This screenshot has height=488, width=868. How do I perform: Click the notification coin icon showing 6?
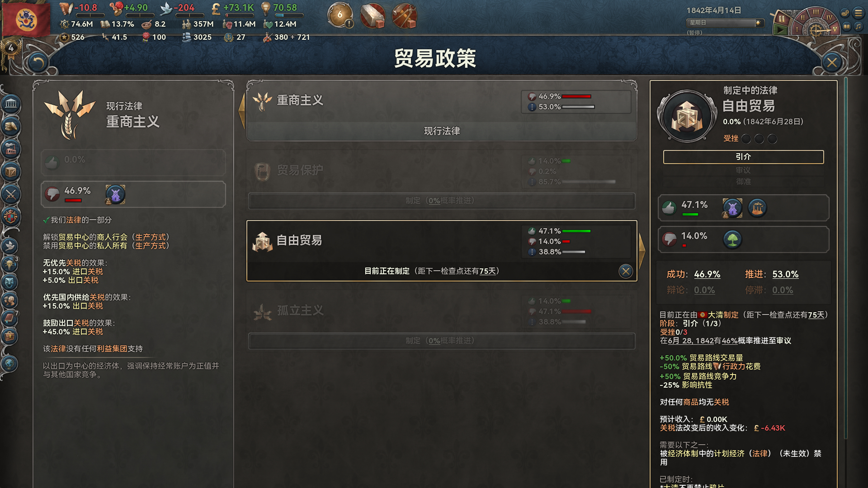(x=340, y=15)
